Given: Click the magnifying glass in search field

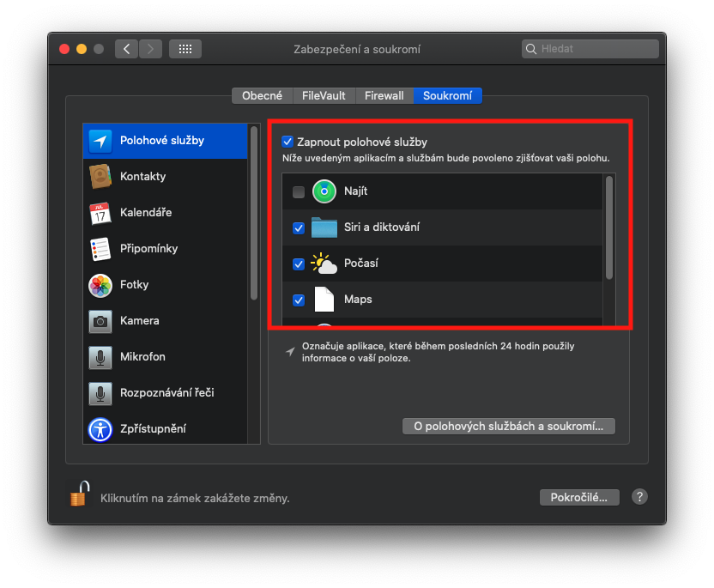Looking at the screenshot, I should click(531, 49).
